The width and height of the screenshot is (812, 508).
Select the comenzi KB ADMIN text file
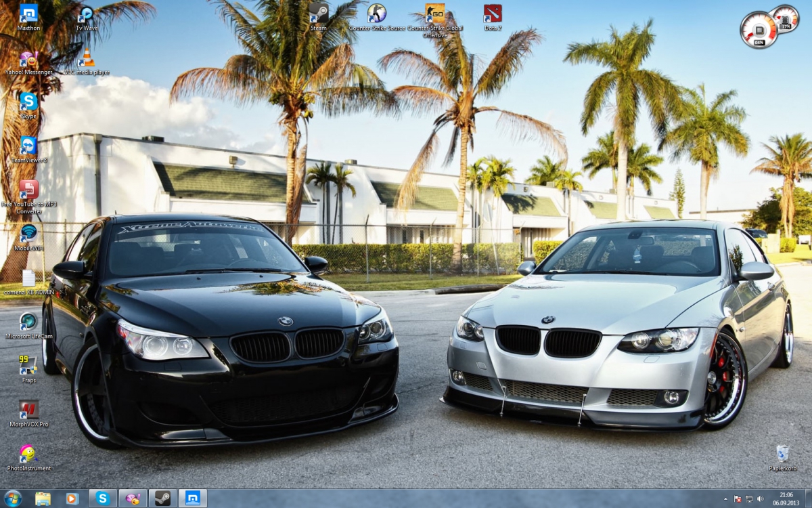(28, 282)
